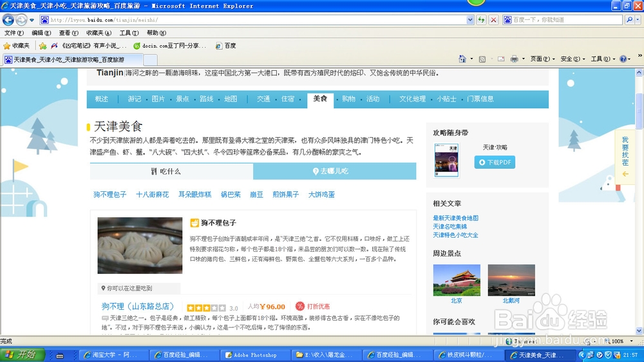The height and width of the screenshot is (362, 644).
Task: Click the Windows 开始 Start button
Action: (22, 355)
